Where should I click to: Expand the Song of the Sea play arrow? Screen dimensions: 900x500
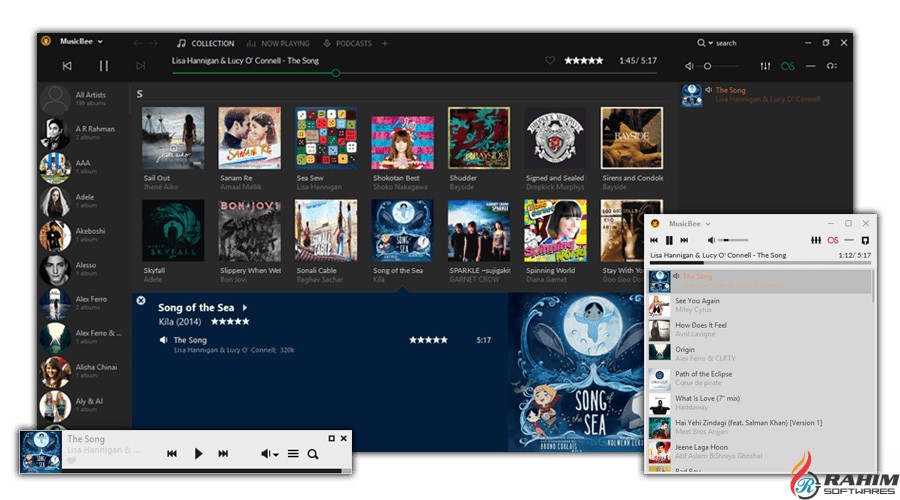[x=245, y=308]
